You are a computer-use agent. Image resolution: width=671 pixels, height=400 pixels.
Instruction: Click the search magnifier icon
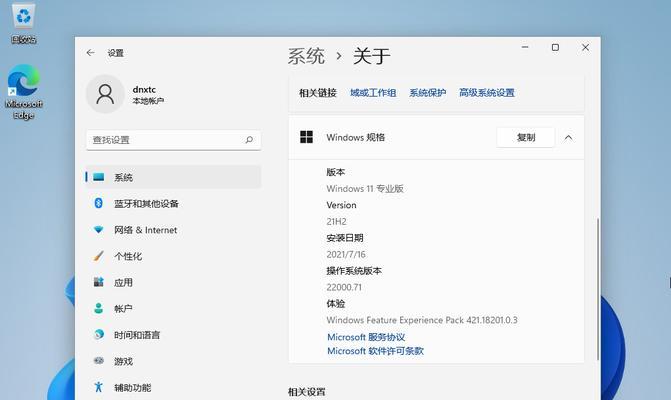249,139
